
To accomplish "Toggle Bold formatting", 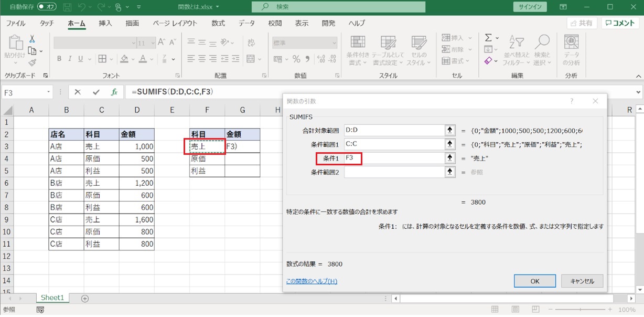I will 59,59.
